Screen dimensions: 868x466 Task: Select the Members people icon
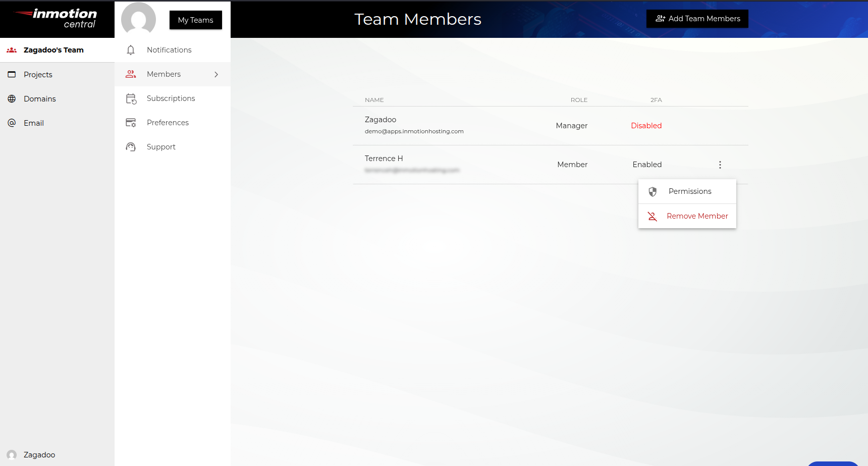pyautogui.click(x=131, y=74)
